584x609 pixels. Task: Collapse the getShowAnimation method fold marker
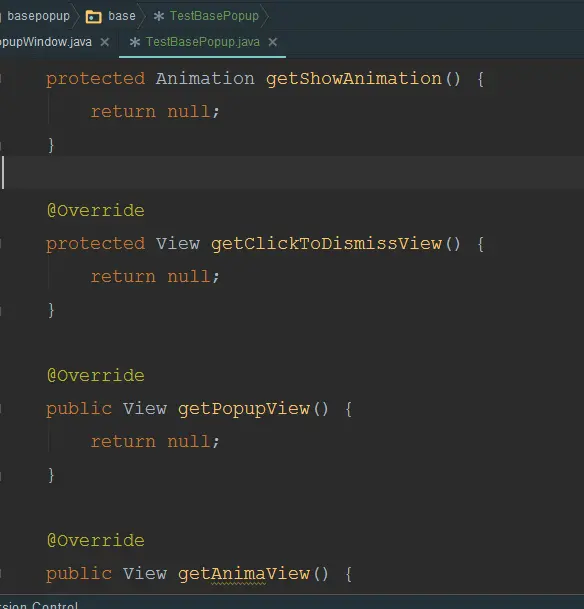[1, 79]
